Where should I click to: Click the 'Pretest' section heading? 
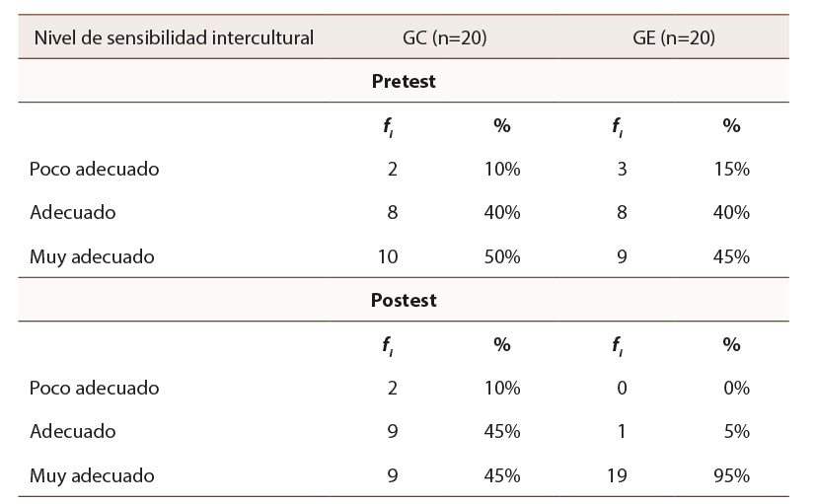[x=404, y=82]
